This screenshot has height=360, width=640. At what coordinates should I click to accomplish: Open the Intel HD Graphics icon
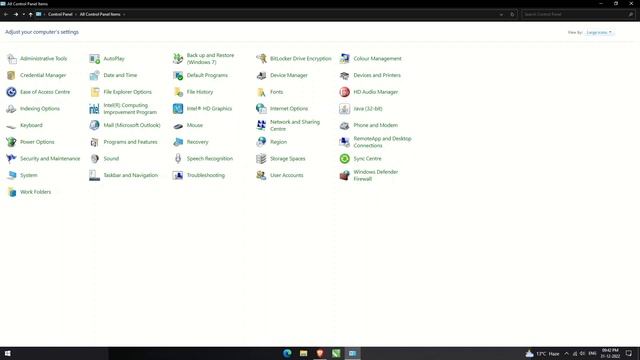pyautogui.click(x=178, y=109)
